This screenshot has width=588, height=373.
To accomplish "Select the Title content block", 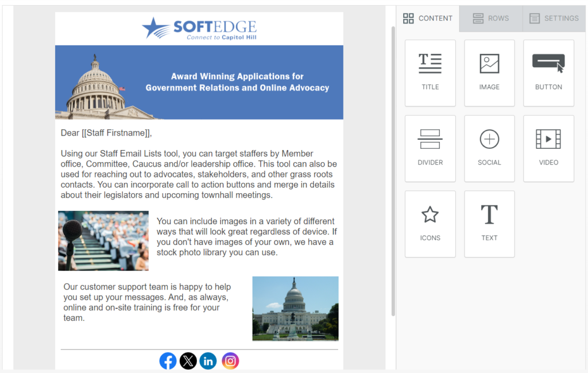I will coord(430,73).
